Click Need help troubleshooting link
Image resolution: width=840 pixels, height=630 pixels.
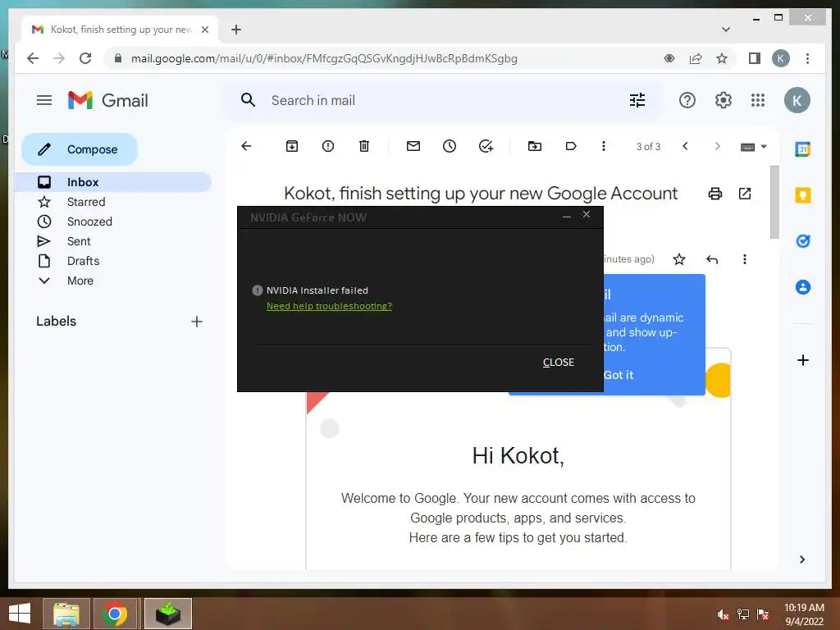point(329,306)
